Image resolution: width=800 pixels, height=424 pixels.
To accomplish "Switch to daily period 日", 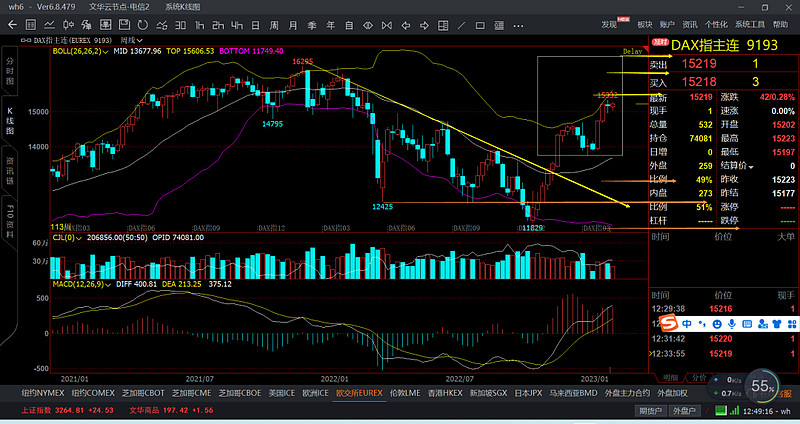I will (256, 25).
